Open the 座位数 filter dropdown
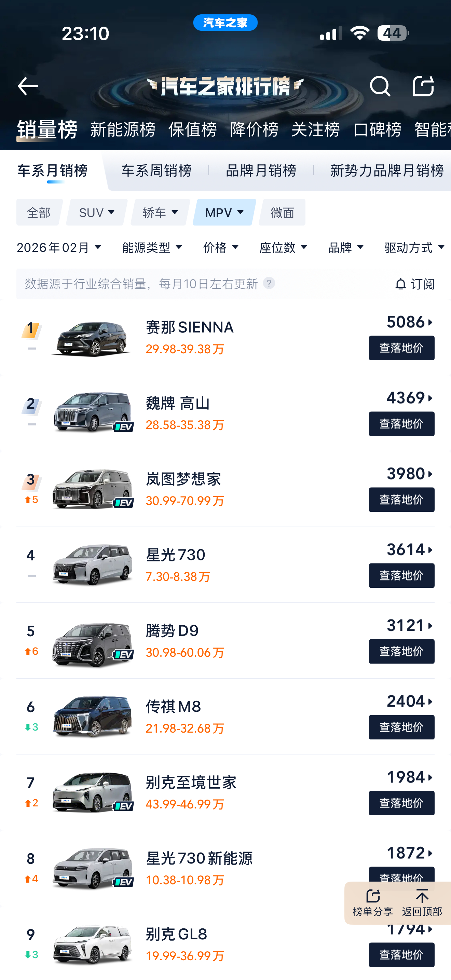 point(283,248)
